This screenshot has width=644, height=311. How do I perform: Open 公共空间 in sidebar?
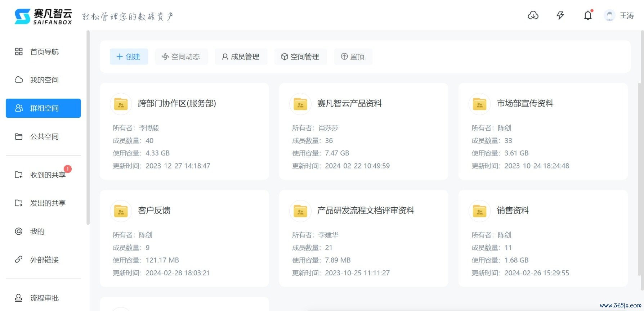pos(43,136)
